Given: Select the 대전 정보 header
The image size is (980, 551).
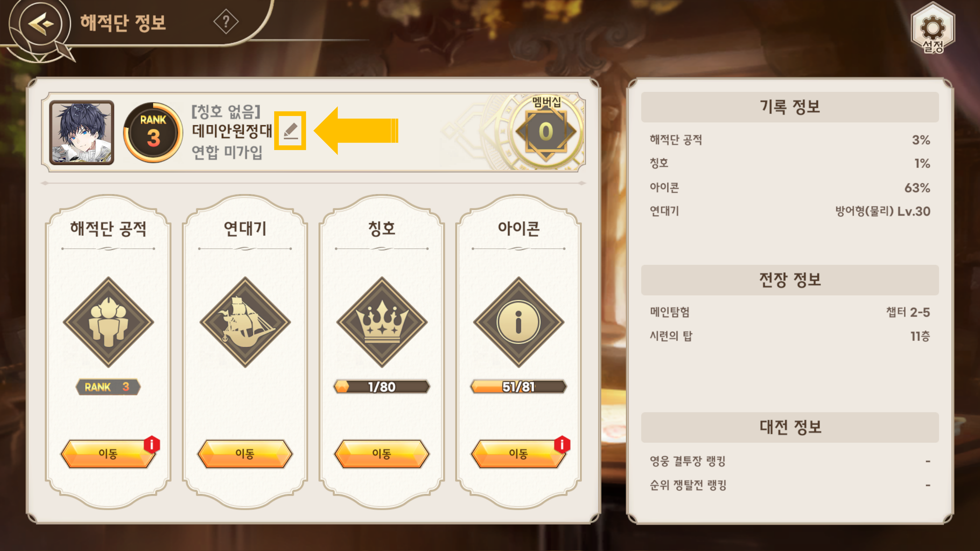Looking at the screenshot, I should tap(790, 427).
